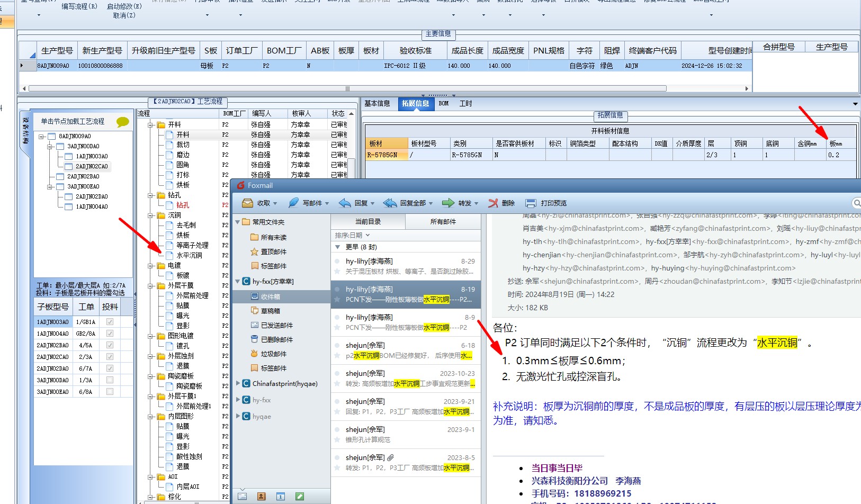
Task: Click the 启动修改(E) button
Action: pyautogui.click(x=124, y=6)
